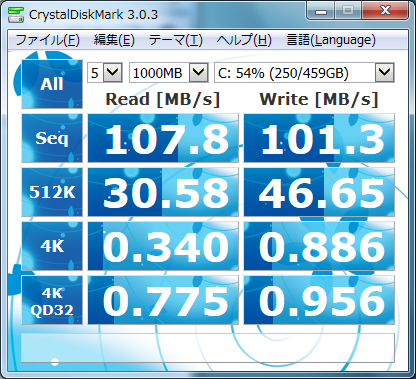
Task: Run the 4K QD32 benchmark test
Action: tap(52, 300)
